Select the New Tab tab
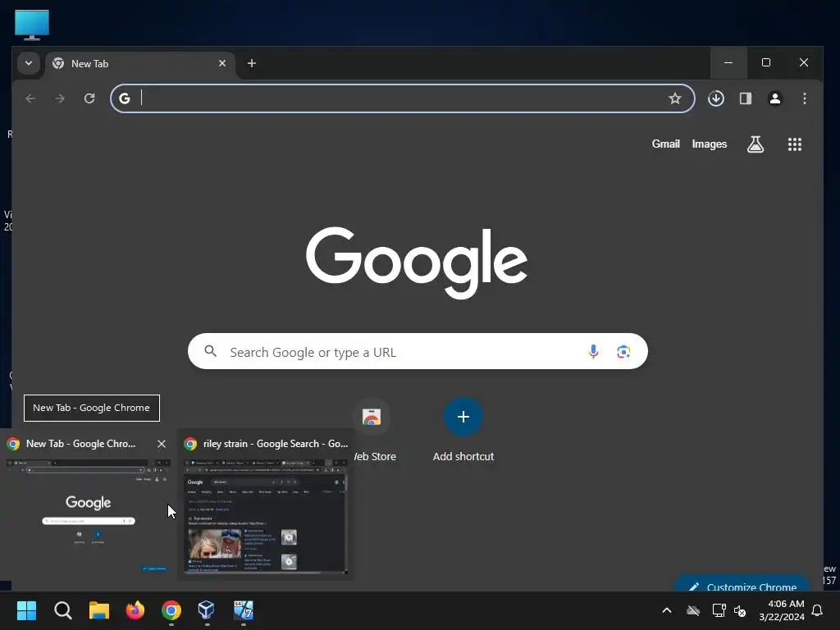 [140, 64]
